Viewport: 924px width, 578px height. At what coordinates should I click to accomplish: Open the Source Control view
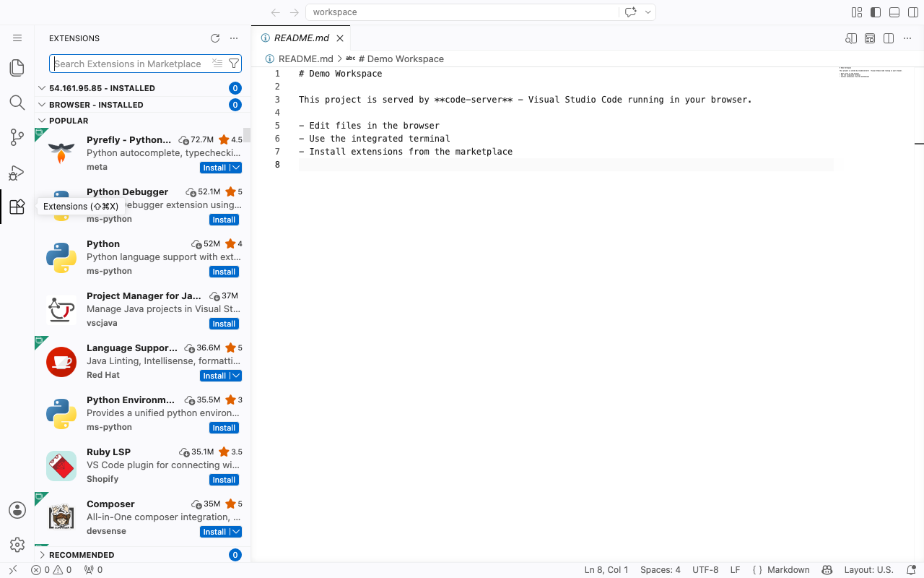17,137
